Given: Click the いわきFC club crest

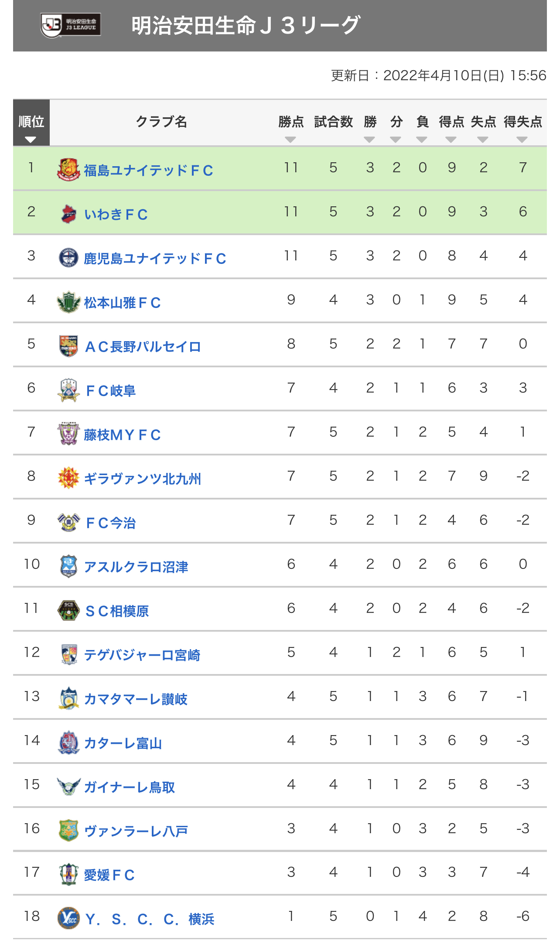Looking at the screenshot, I should click(x=68, y=214).
